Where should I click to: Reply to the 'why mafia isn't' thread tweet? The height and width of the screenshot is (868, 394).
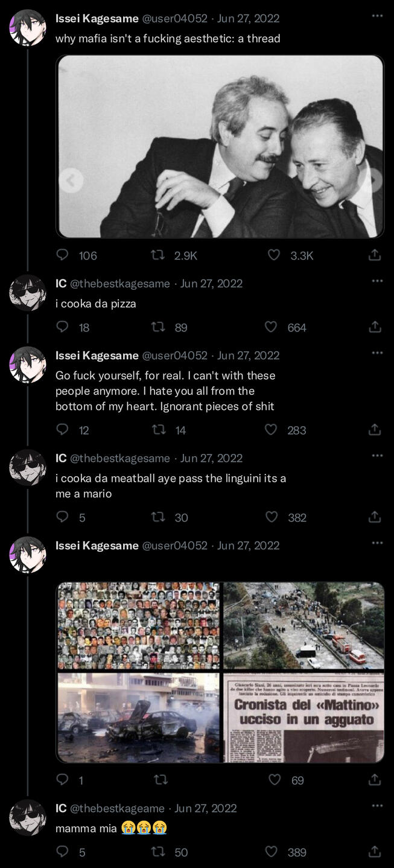pyautogui.click(x=63, y=255)
